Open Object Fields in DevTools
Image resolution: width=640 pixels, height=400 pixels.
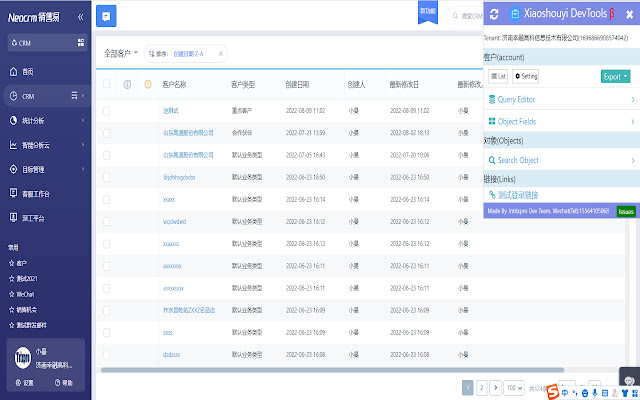pyautogui.click(x=562, y=121)
